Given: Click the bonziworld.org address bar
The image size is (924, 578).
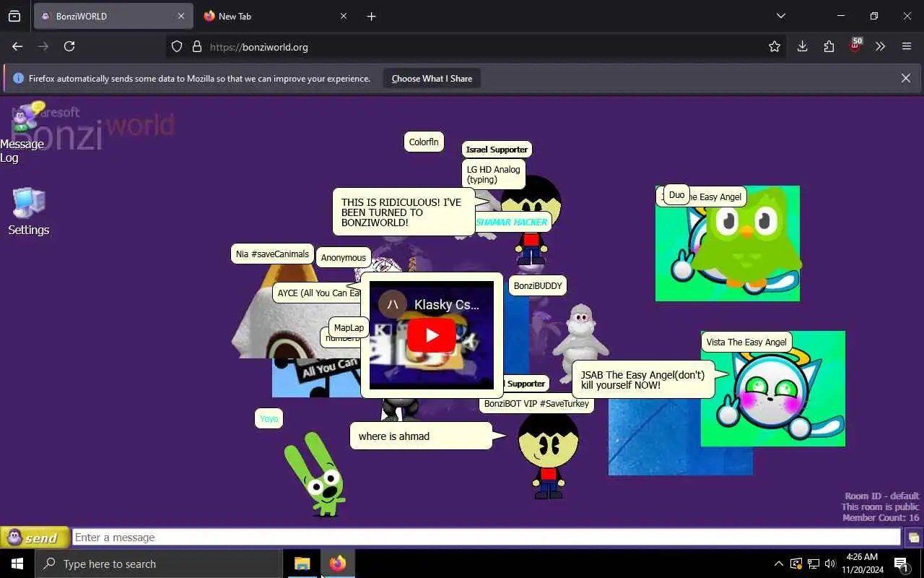Looking at the screenshot, I should (476, 46).
